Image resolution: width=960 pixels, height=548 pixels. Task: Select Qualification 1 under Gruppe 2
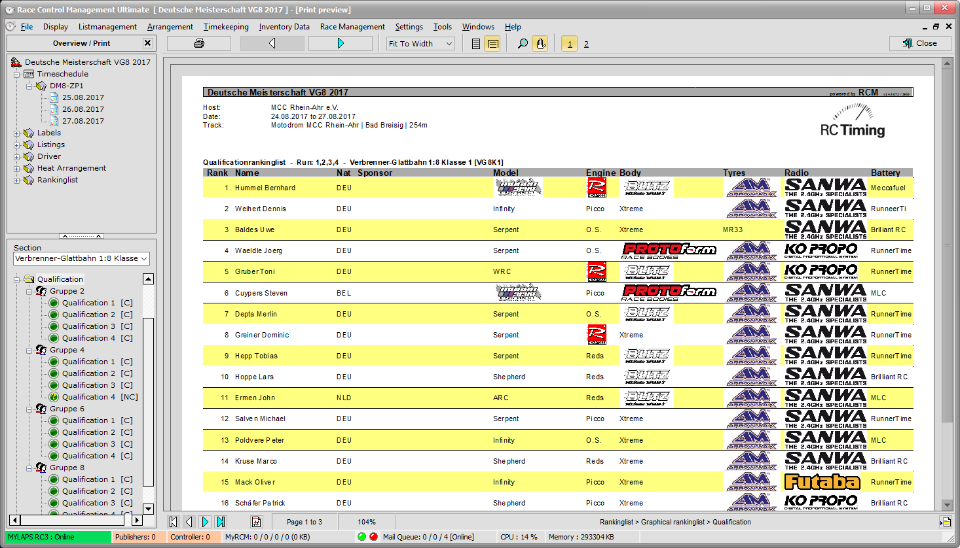point(97,303)
